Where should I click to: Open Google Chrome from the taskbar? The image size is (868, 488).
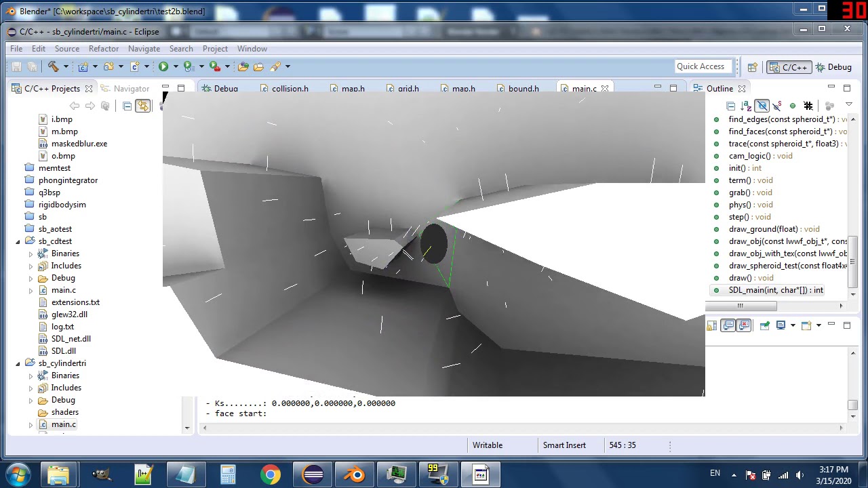pos(270,474)
